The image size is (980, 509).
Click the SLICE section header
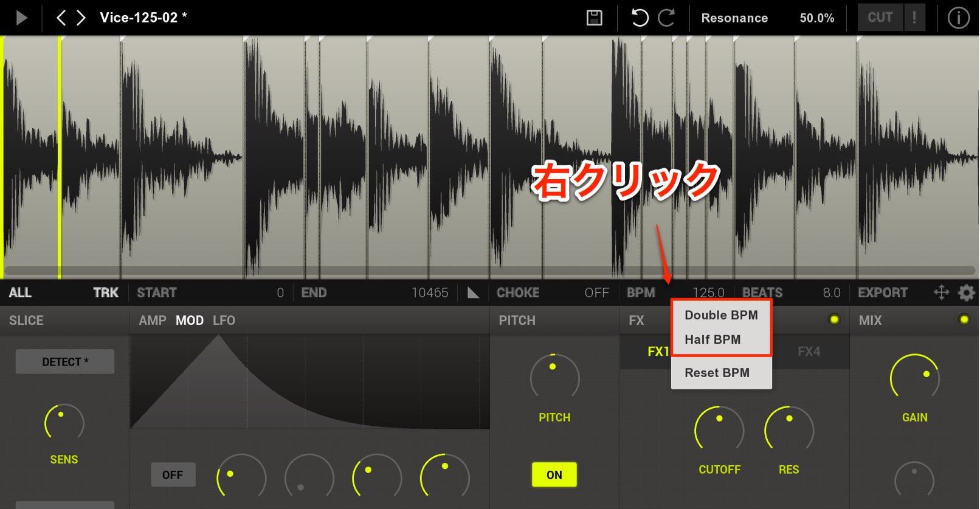pyautogui.click(x=26, y=321)
